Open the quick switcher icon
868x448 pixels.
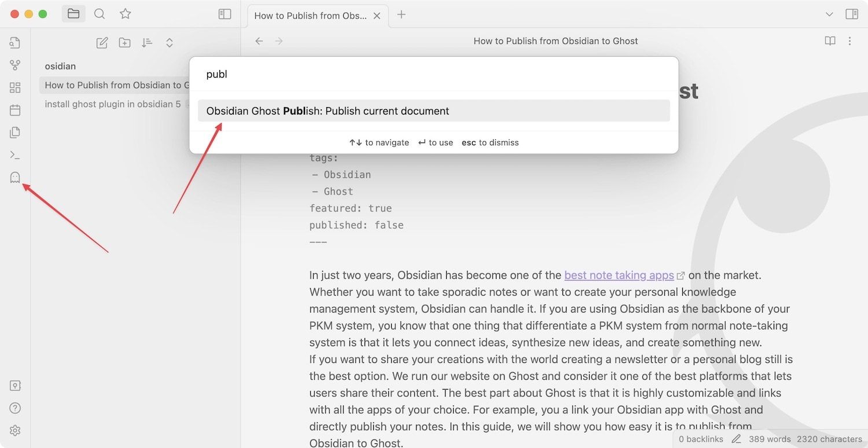coord(15,43)
